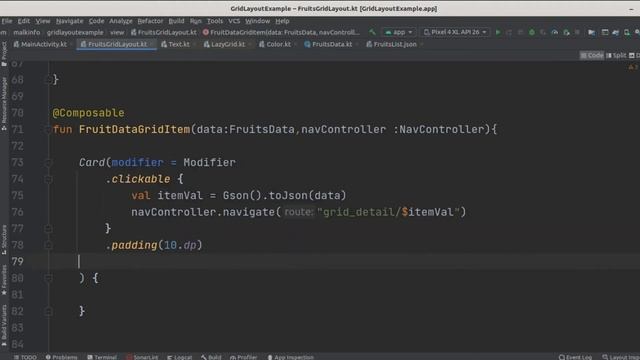Close the Text.kt tab
This screenshot has width=640, height=360.
pyautogui.click(x=194, y=44)
